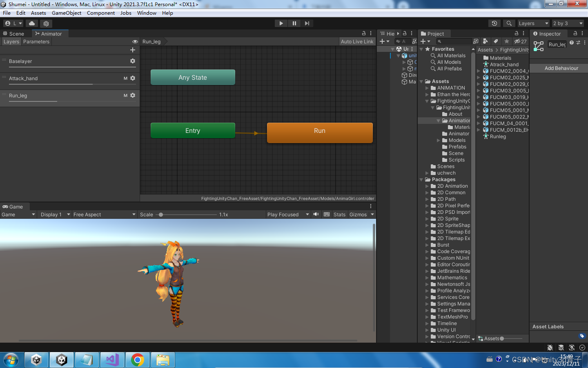This screenshot has width=588, height=368.
Task: Open the Game view mode dropdown
Action: (18, 215)
